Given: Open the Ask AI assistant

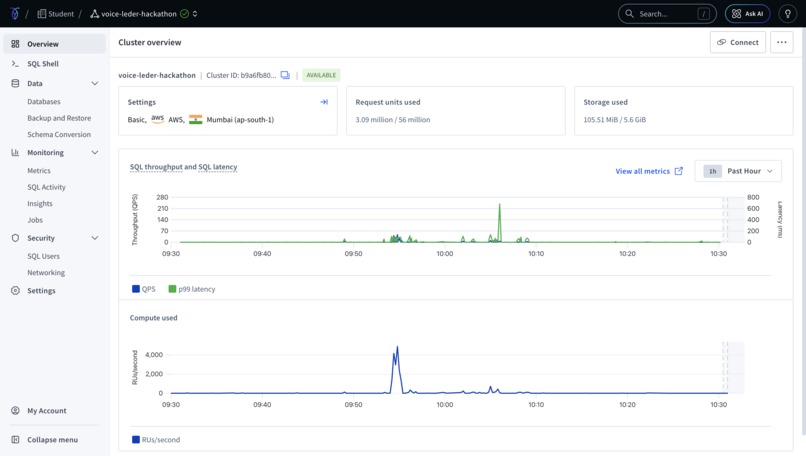Looking at the screenshot, I should [747, 14].
